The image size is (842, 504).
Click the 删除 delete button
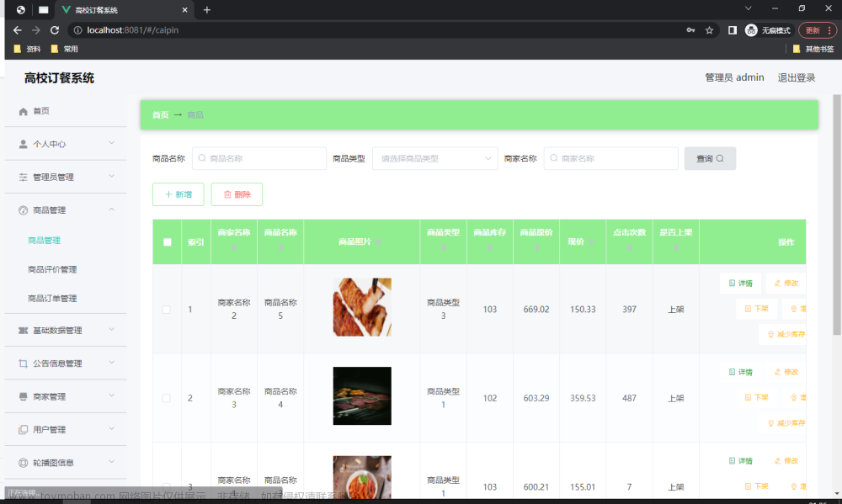[x=237, y=194]
